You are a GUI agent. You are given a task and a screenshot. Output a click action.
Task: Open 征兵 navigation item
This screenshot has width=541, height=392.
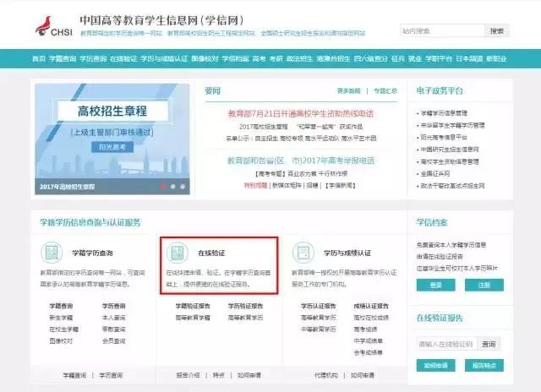point(398,58)
